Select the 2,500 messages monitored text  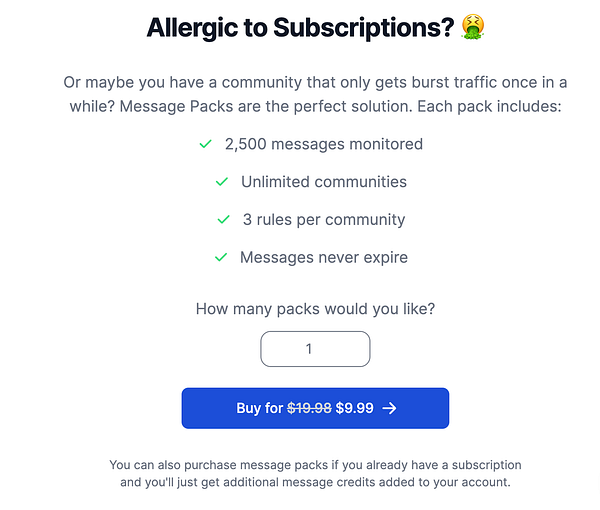click(x=324, y=144)
